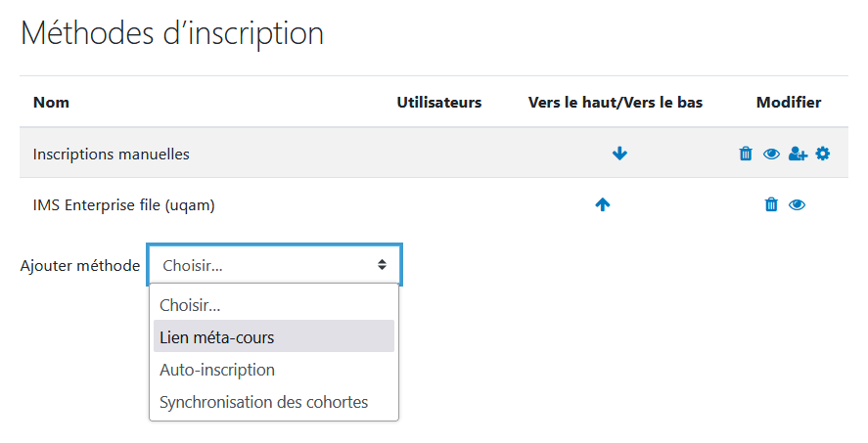
Task: Open settings gear for Inscriptions manuelles
Action: pos(823,154)
